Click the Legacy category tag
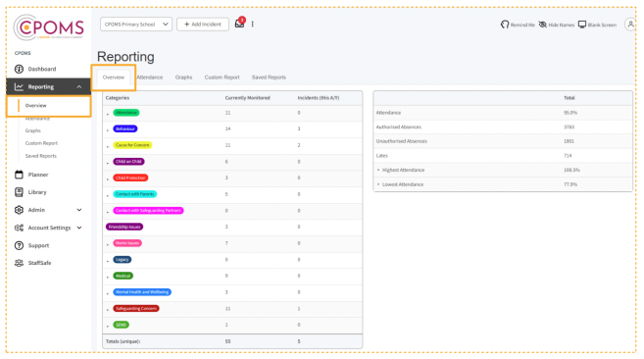Image resolution: width=644 pixels, height=359 pixels. tap(122, 260)
